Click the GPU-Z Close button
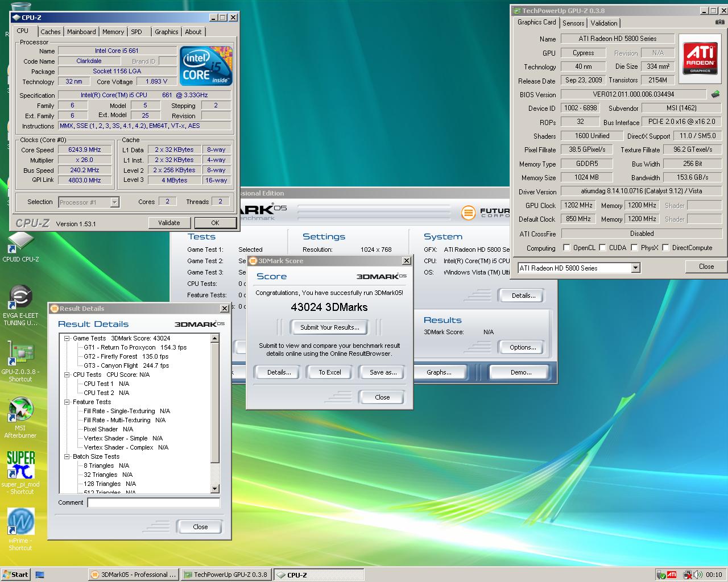Viewport: 728px width, 582px height. 706,267
